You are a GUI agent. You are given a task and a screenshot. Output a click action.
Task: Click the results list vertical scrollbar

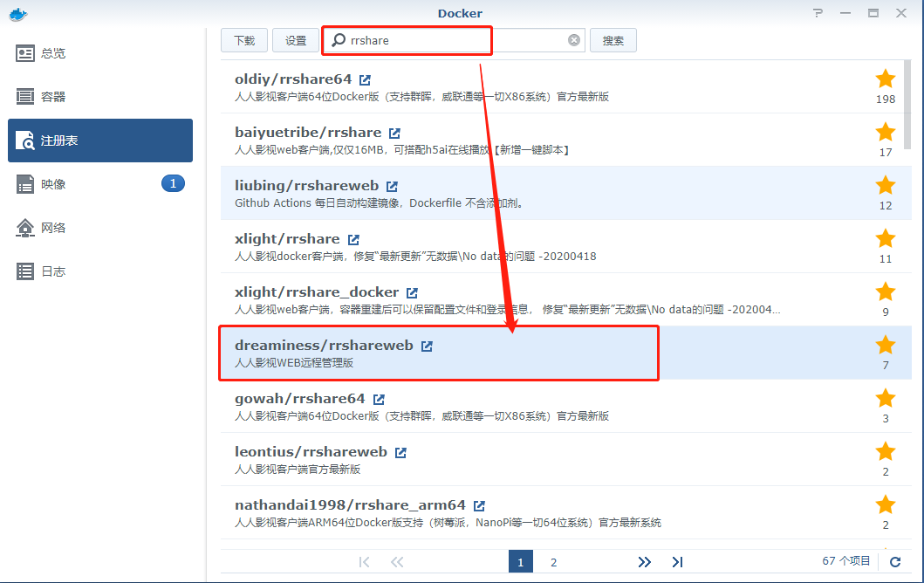tap(907, 105)
